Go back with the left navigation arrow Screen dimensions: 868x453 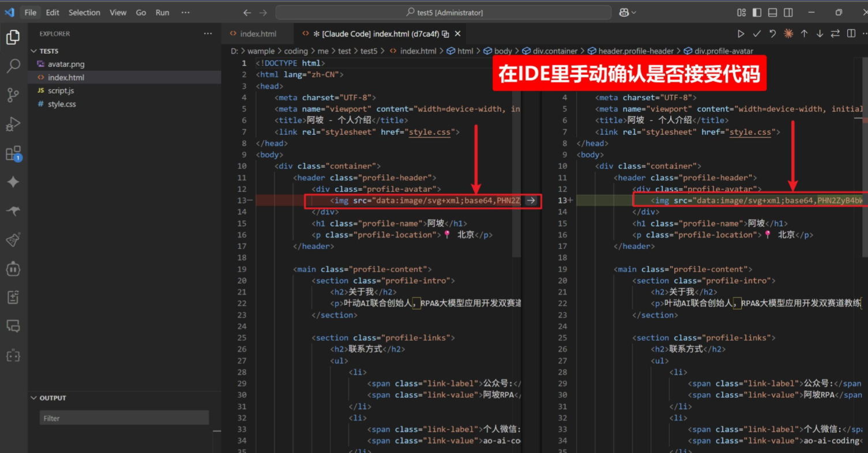(x=247, y=12)
